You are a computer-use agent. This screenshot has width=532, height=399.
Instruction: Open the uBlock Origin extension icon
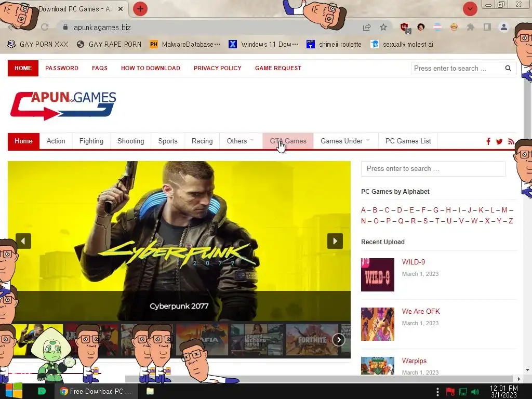point(405,28)
